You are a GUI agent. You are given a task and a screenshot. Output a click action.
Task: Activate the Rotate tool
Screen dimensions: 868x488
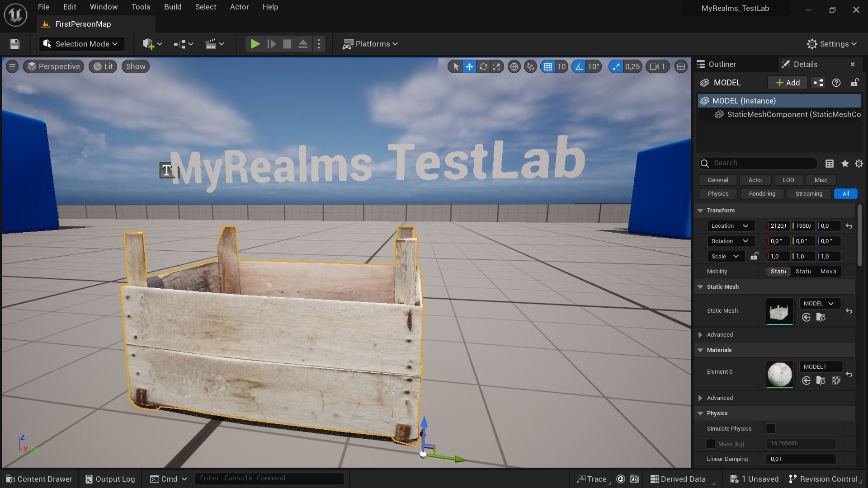483,67
